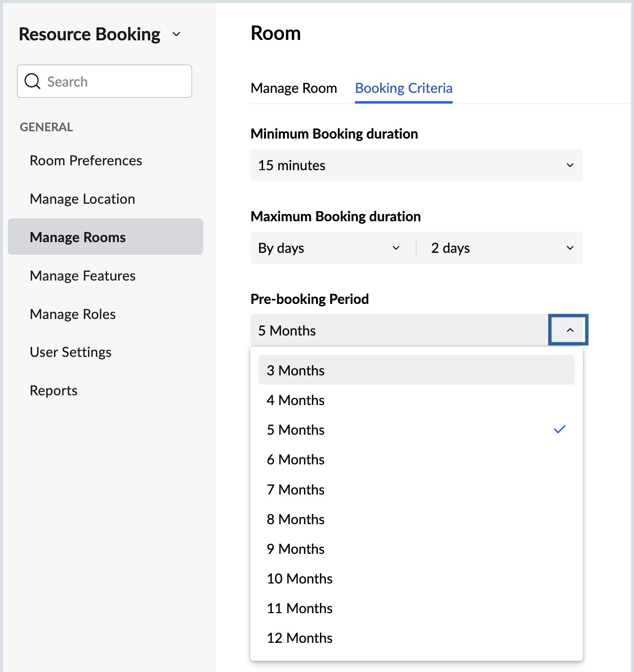This screenshot has height=672, width=634.
Task: Go to Manage Location settings
Action: 82,199
